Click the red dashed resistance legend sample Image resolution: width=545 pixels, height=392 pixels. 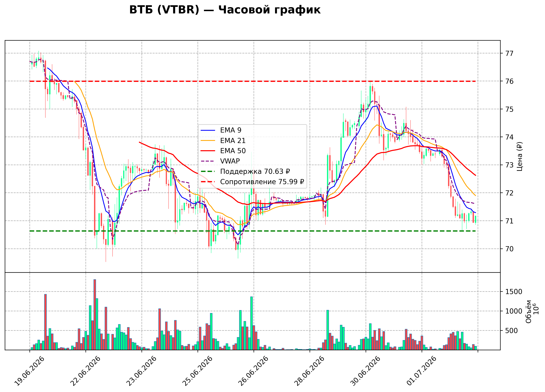pos(208,182)
